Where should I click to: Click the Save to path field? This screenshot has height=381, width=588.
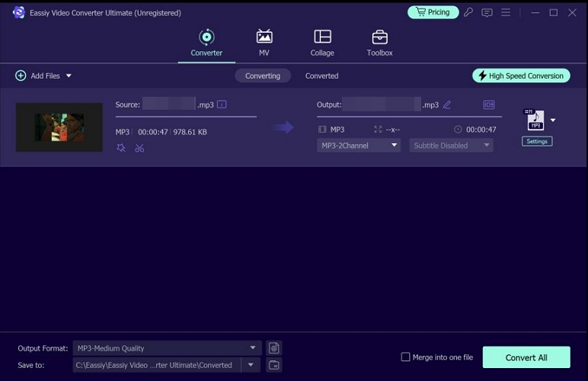click(x=156, y=365)
